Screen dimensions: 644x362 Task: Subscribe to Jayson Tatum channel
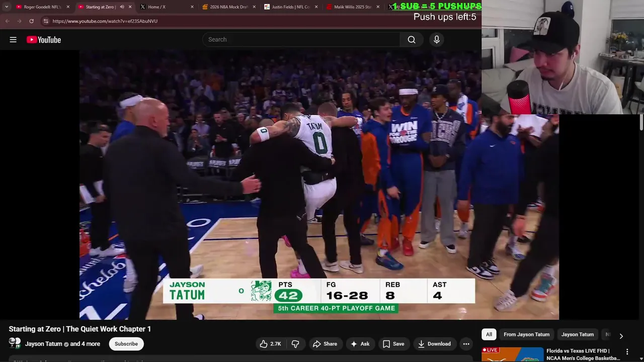coord(126,344)
